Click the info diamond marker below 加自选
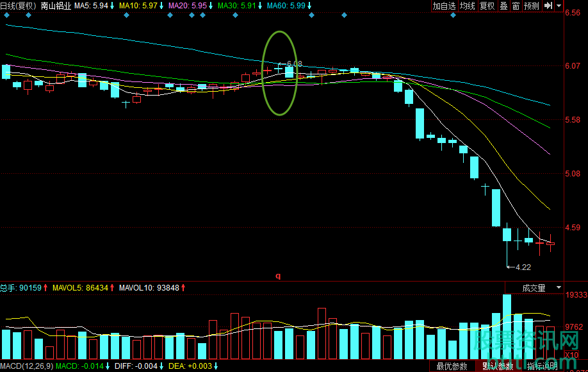 pyautogui.click(x=453, y=15)
